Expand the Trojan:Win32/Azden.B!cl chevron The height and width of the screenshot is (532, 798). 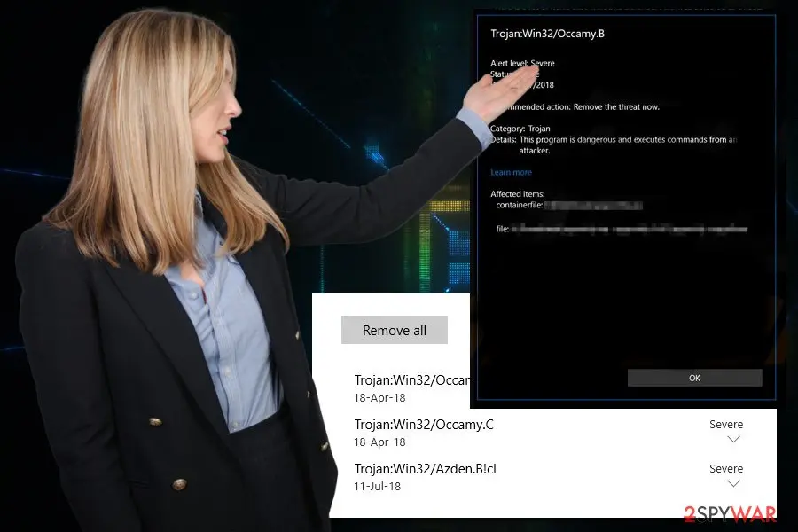[x=733, y=483]
